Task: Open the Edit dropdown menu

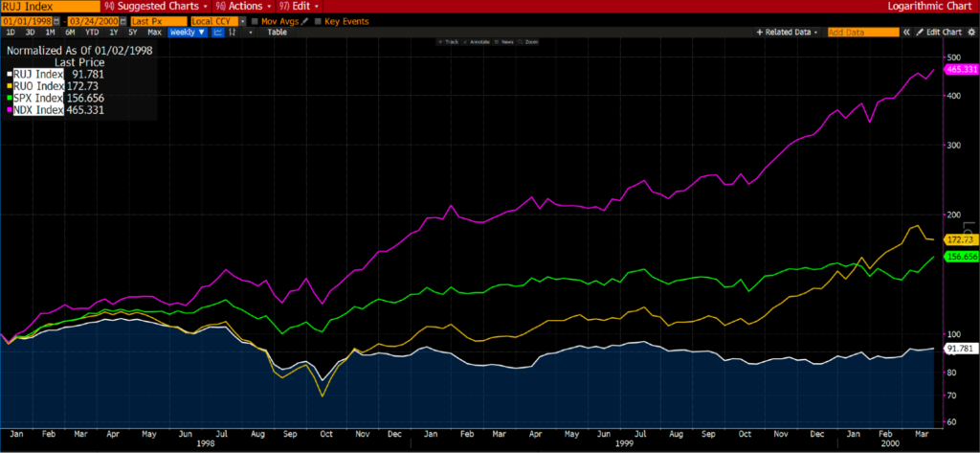Action: click(x=300, y=7)
